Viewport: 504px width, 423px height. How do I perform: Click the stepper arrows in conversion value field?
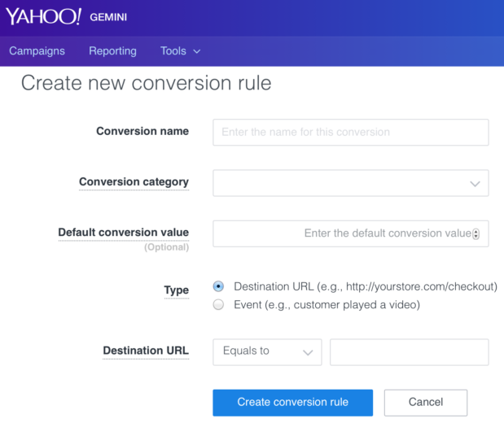pos(476,233)
